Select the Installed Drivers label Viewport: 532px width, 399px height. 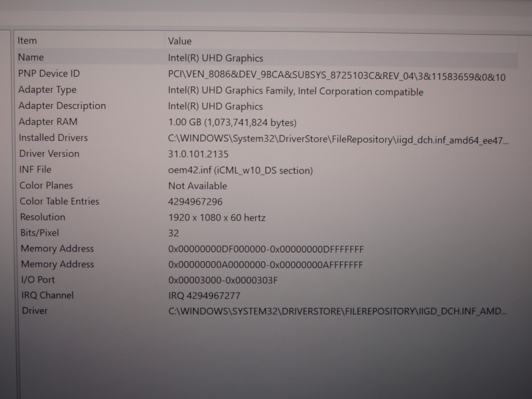[53, 138]
